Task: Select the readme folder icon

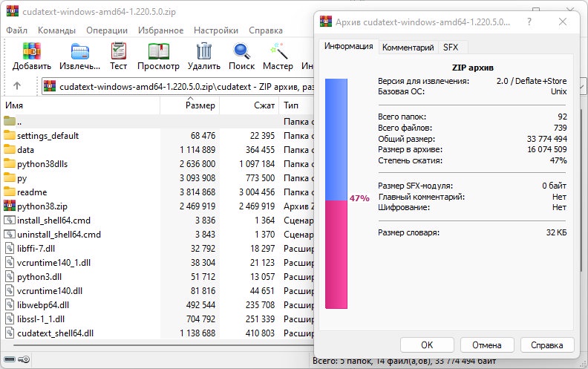Action: pyautogui.click(x=10, y=192)
